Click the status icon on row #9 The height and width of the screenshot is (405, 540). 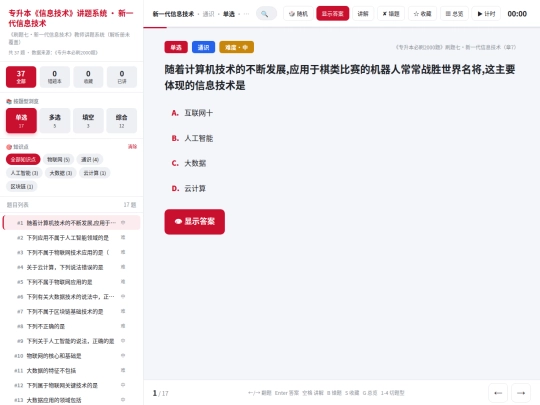(x=123, y=341)
